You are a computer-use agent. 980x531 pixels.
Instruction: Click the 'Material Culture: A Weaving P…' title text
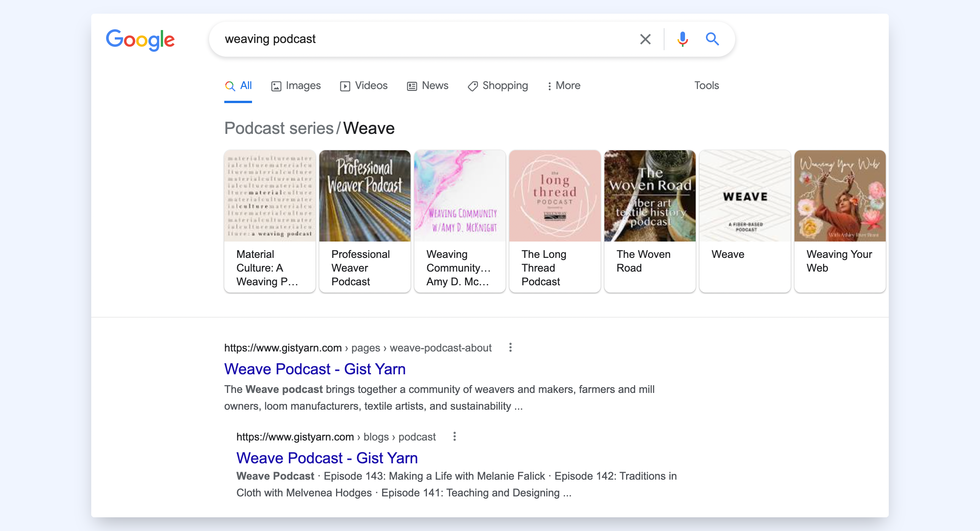point(267,268)
